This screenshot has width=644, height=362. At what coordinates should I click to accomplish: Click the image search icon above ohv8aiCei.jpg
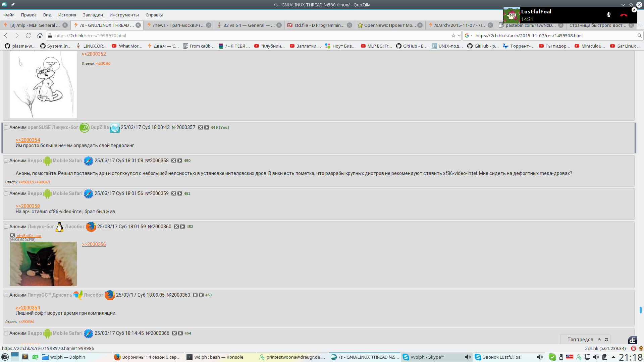pos(12,235)
